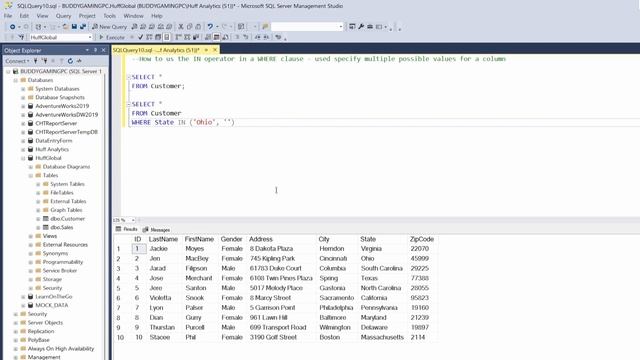Screen dimensions: 640x360
Task: Select the Huff Analytics database in tree
Action: 52,149
